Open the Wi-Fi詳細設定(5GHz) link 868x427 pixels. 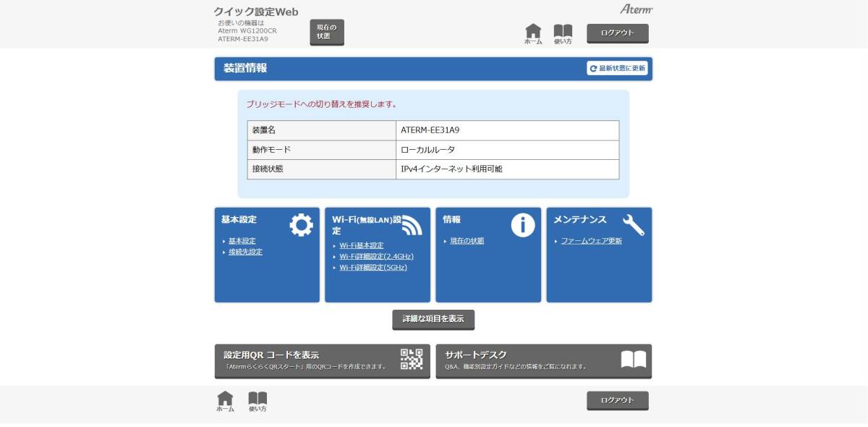coord(372,268)
